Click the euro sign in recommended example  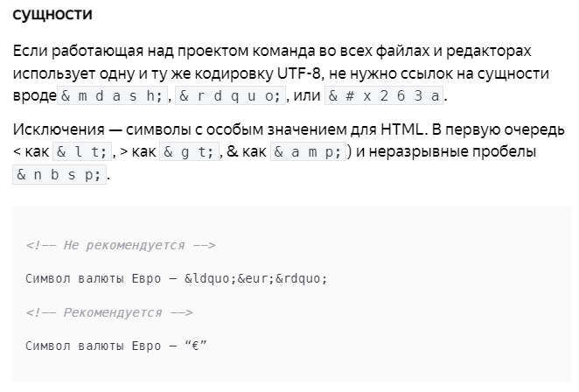(x=195, y=346)
